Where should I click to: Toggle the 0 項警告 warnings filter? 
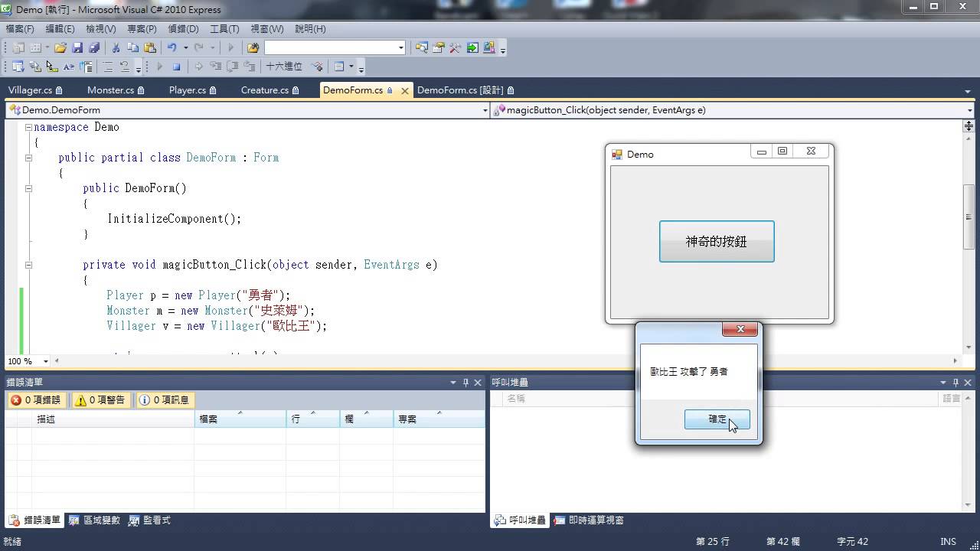click(100, 399)
